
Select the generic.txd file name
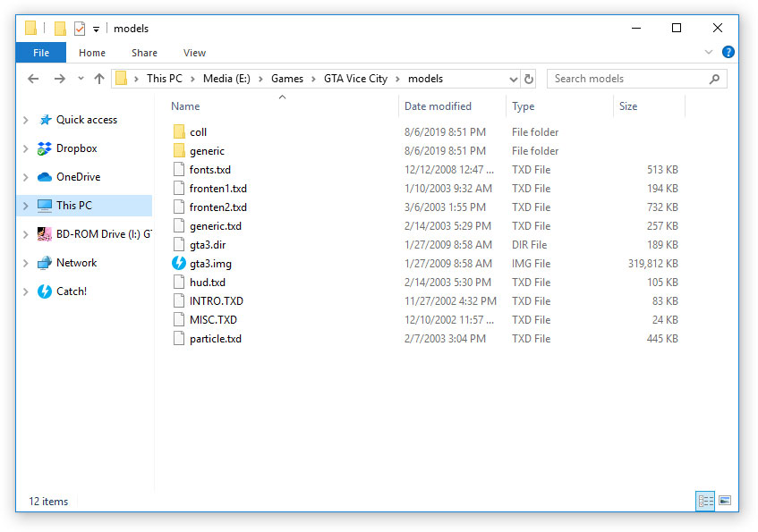coord(215,226)
